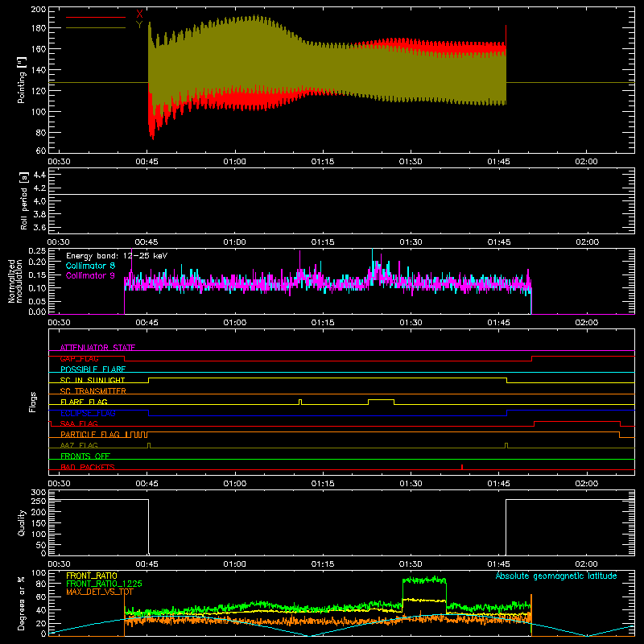Image resolution: width=644 pixels, height=644 pixels.
Task: Click the 'Energy band: 12-25 keV' annotation
Action: coord(117,256)
